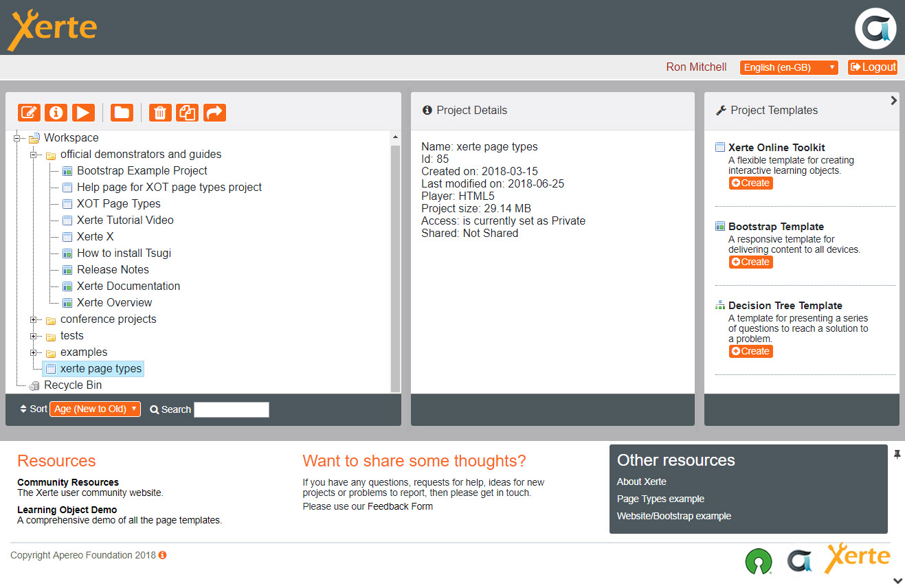Open the Learning Object Demo link
The width and height of the screenshot is (905, 588).
pyautogui.click(x=67, y=510)
